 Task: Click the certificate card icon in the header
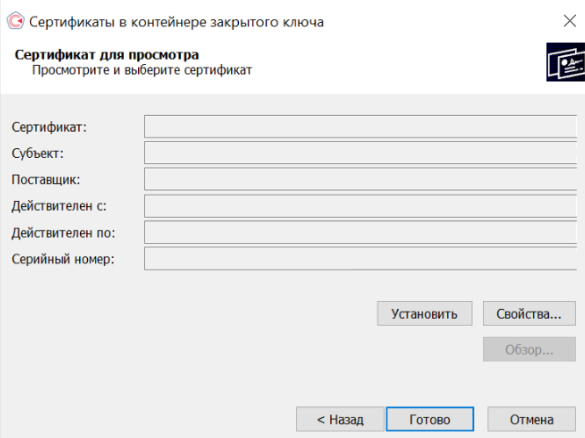click(x=566, y=62)
